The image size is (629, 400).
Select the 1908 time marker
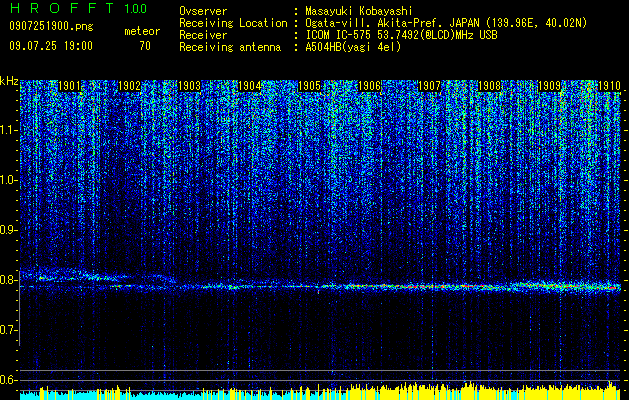(490, 86)
